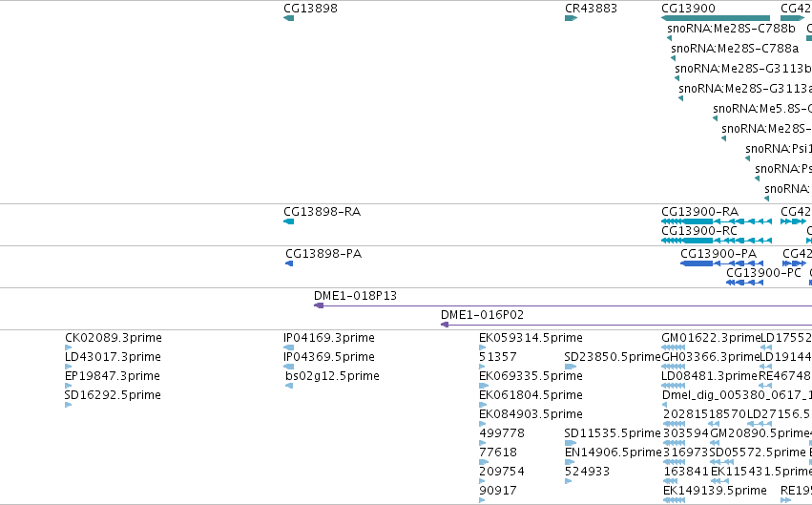This screenshot has height=505, width=812.
Task: Select GH03366.3prime EST label
Action: pyautogui.click(x=711, y=357)
